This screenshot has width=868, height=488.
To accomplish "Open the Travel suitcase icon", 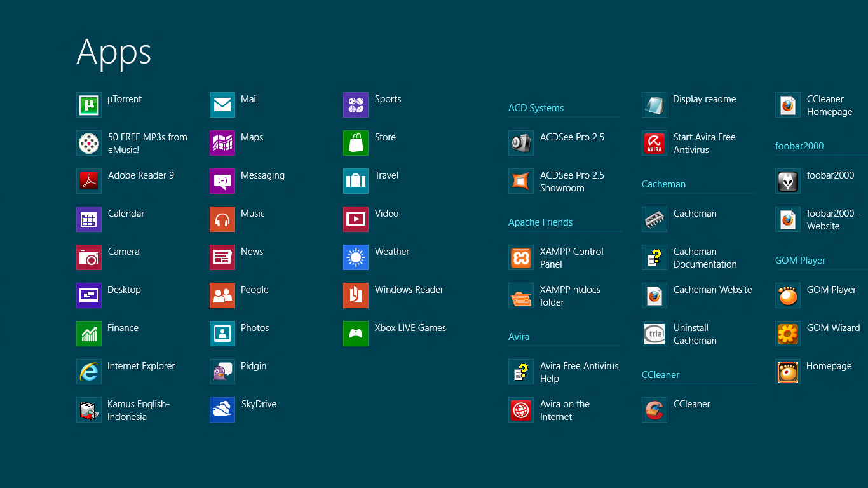I will click(x=356, y=181).
